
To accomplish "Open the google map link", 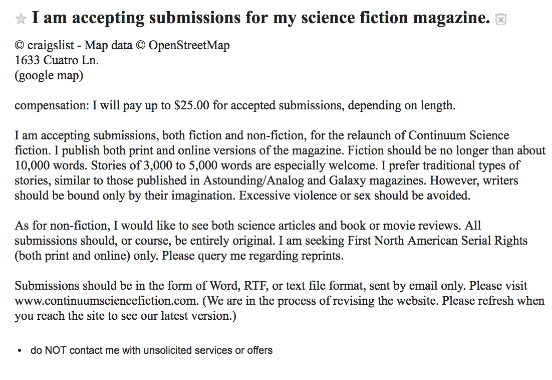I will (x=49, y=75).
